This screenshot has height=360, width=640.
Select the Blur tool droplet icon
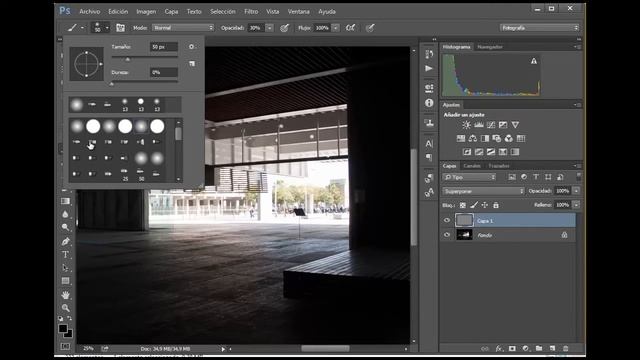coord(65,214)
